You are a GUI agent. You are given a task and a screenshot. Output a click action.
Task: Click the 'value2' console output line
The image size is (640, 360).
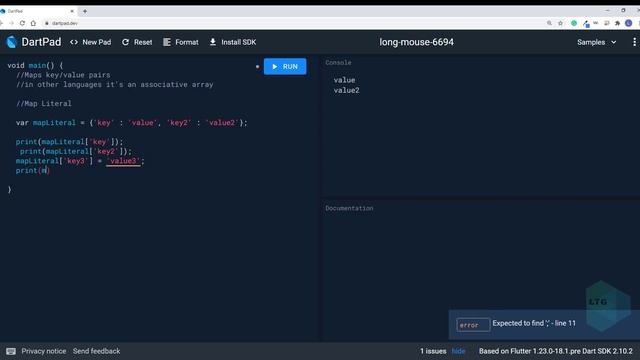(347, 91)
